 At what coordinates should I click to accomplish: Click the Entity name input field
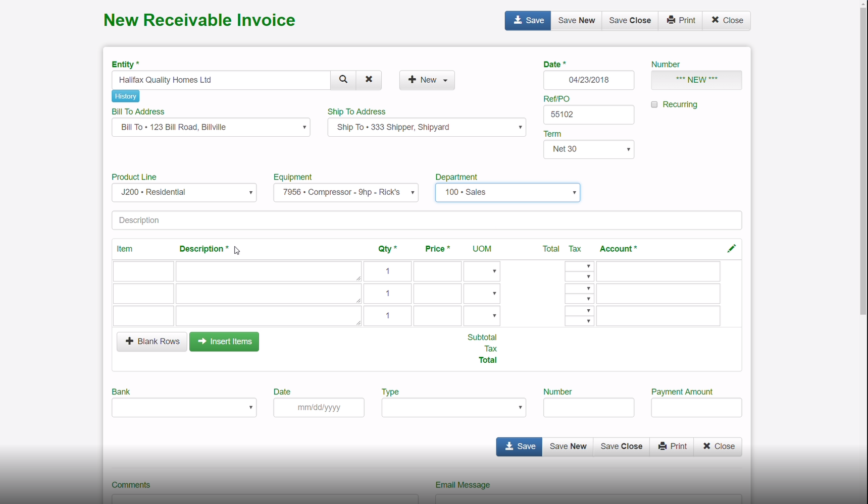pos(221,80)
